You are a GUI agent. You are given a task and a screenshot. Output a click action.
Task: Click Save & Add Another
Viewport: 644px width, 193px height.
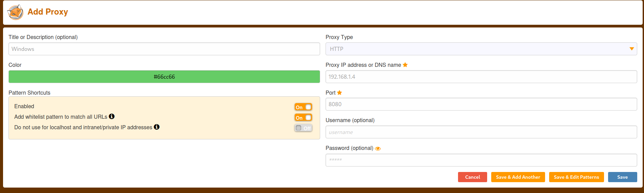click(518, 177)
